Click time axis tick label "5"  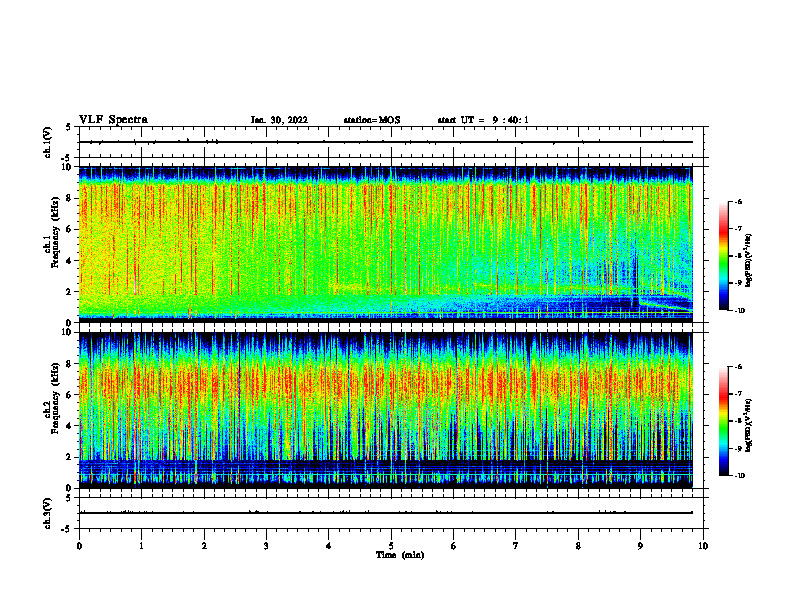391,546
